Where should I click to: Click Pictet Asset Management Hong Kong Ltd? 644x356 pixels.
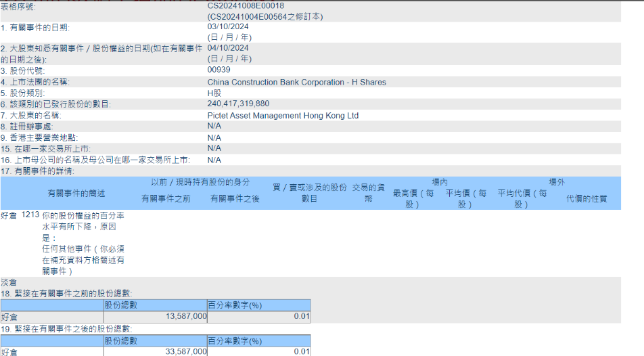click(x=283, y=116)
